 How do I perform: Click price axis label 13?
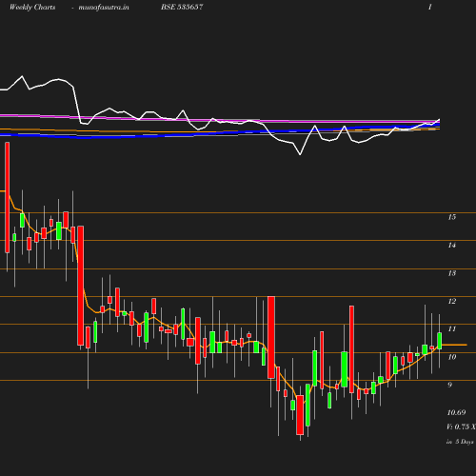click(452, 273)
